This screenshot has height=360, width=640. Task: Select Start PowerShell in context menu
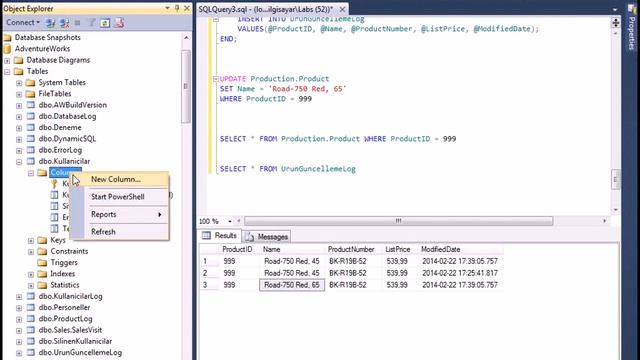click(120, 197)
